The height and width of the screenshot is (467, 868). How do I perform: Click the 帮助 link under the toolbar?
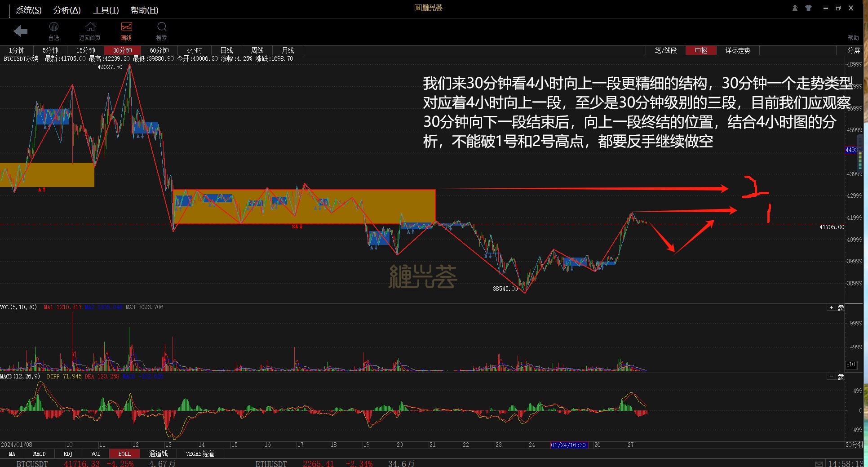(x=853, y=38)
